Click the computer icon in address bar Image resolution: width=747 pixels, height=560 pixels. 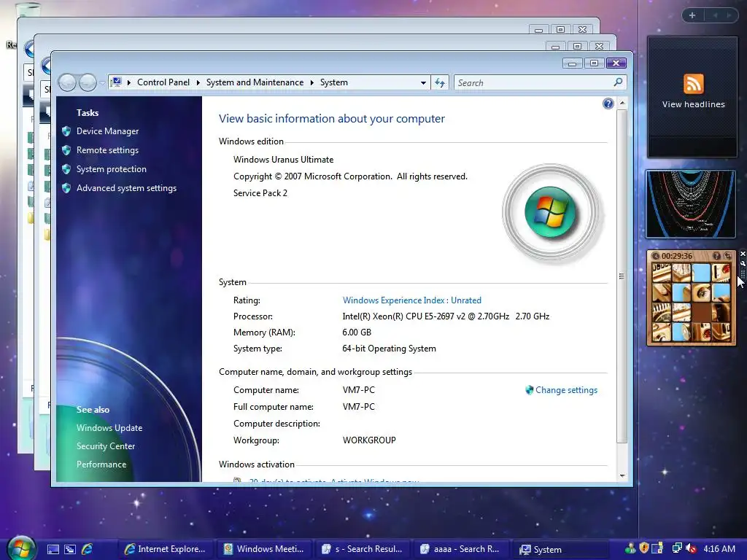(117, 82)
